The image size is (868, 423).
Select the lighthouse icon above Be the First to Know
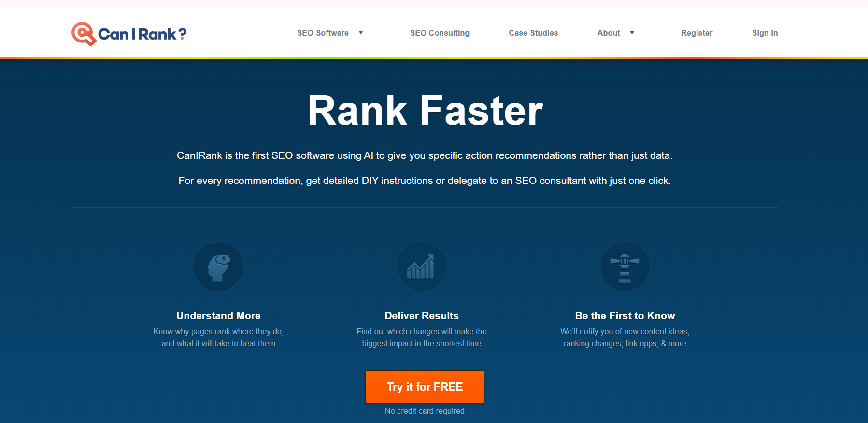pos(625,268)
